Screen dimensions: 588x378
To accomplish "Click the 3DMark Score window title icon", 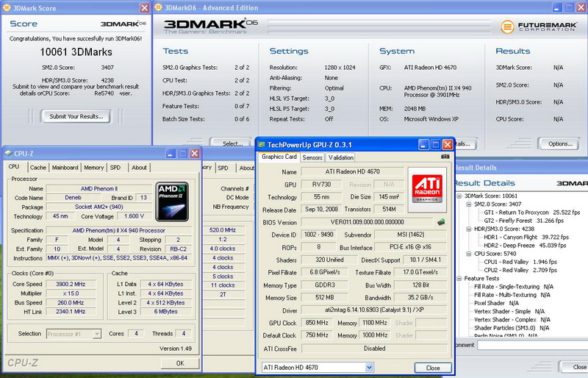I will point(7,7).
